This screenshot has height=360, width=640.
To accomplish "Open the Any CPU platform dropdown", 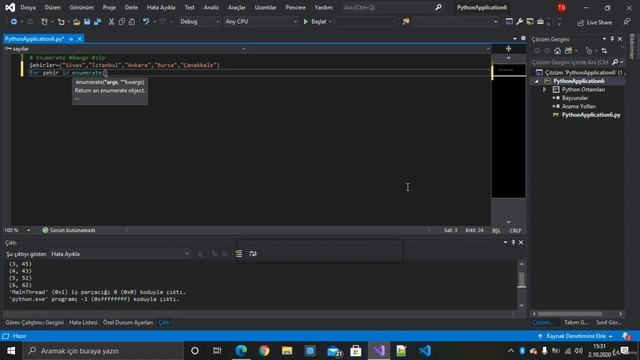I will tap(261, 22).
